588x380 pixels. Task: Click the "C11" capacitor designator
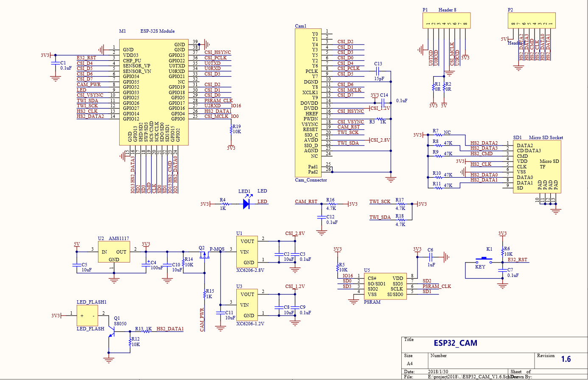(x=229, y=313)
